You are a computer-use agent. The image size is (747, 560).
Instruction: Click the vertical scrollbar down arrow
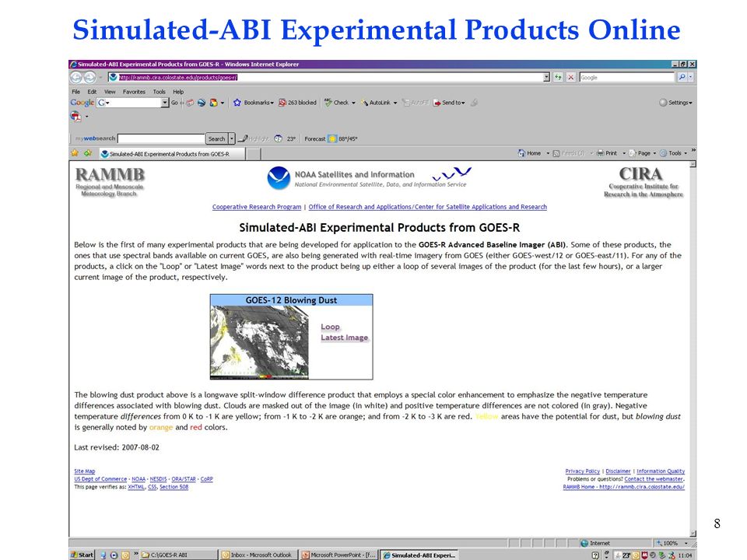pos(693,534)
